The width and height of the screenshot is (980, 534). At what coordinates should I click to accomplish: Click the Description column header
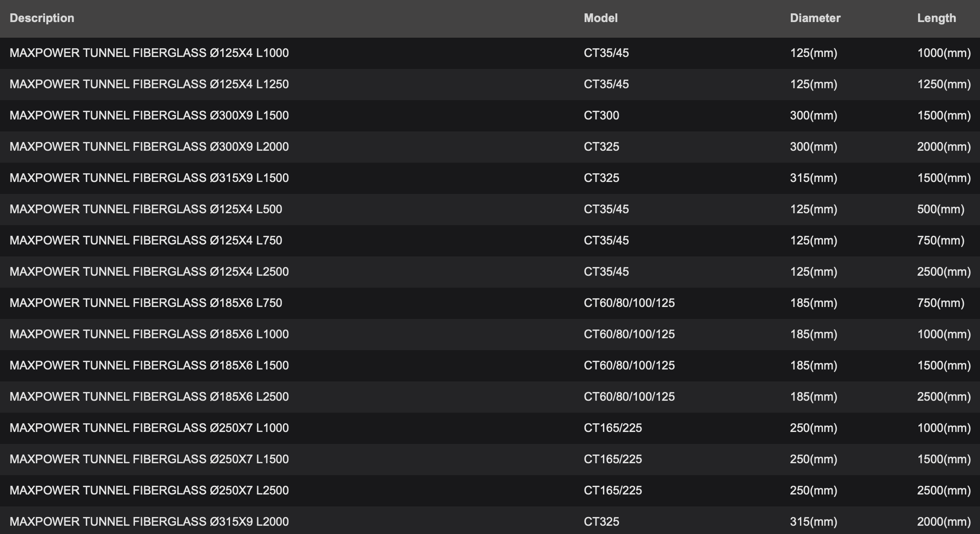(x=42, y=18)
